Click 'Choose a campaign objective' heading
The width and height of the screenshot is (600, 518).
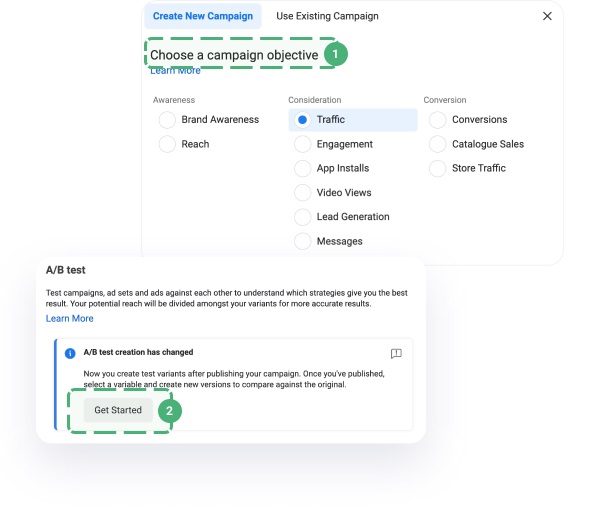(x=234, y=55)
